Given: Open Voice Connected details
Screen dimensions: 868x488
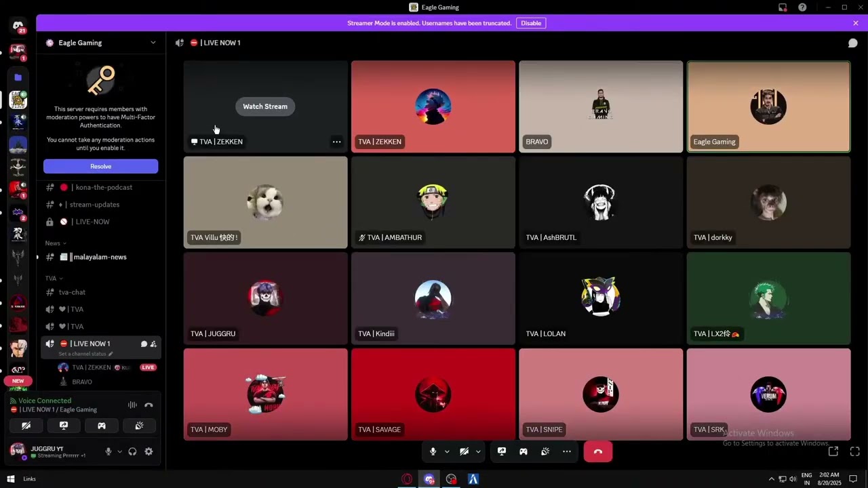Looking at the screenshot, I should coord(45,401).
